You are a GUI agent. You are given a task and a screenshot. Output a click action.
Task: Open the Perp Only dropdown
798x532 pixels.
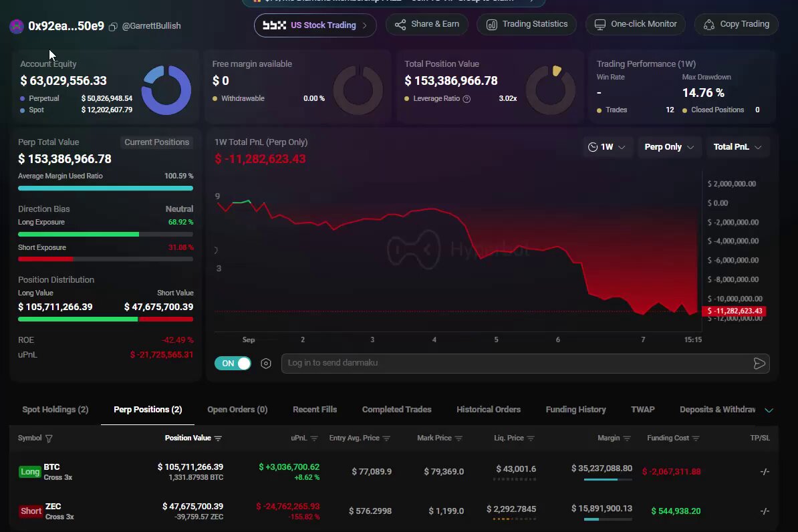(x=669, y=147)
